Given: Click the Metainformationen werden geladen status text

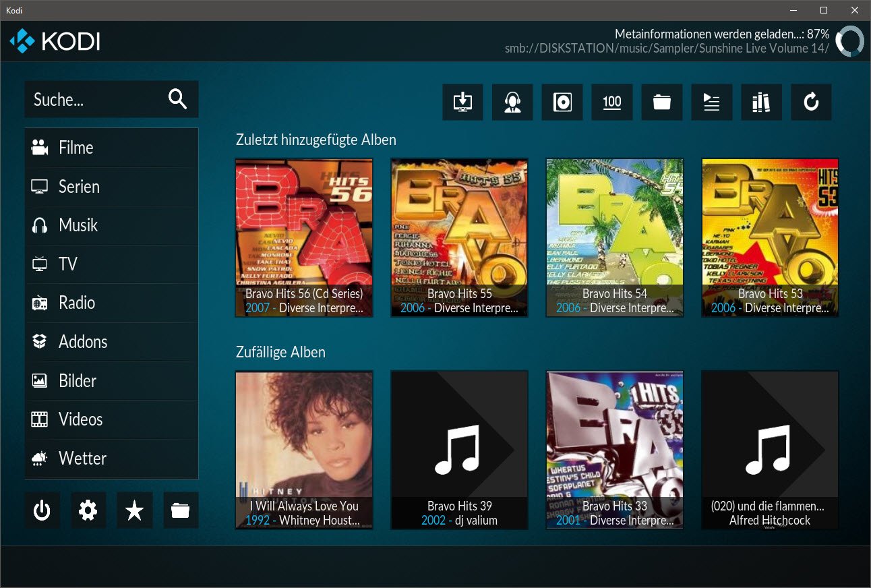Looking at the screenshot, I should coord(722,34).
